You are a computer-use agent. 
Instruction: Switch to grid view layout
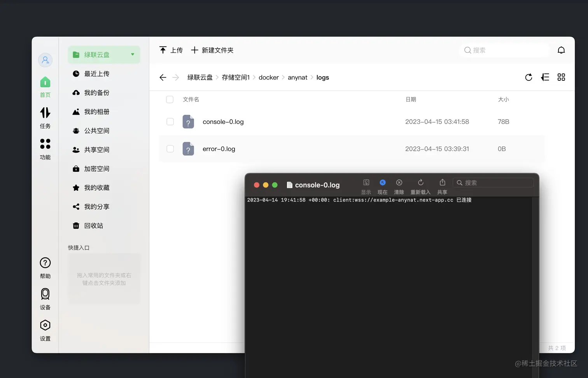561,77
